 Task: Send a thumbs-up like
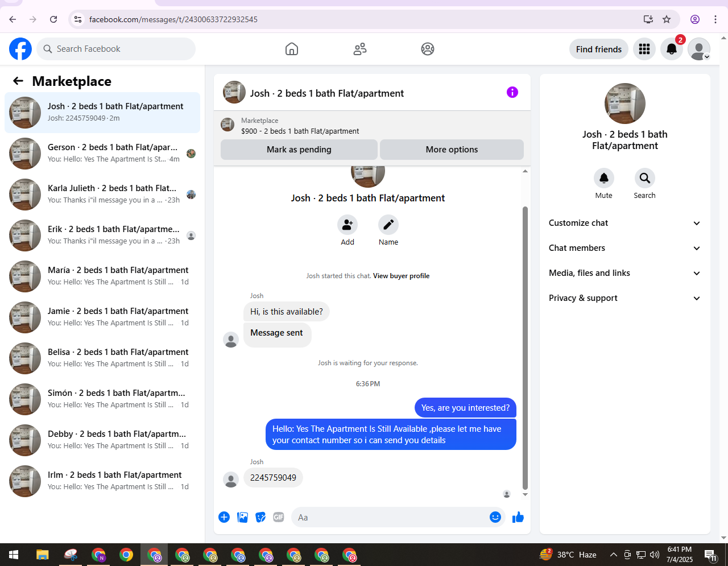[x=518, y=517]
